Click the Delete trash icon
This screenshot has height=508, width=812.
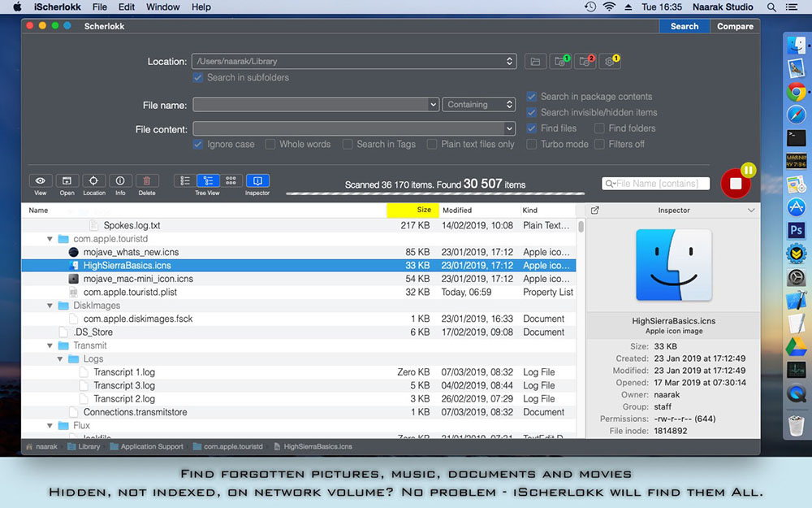pyautogui.click(x=146, y=180)
